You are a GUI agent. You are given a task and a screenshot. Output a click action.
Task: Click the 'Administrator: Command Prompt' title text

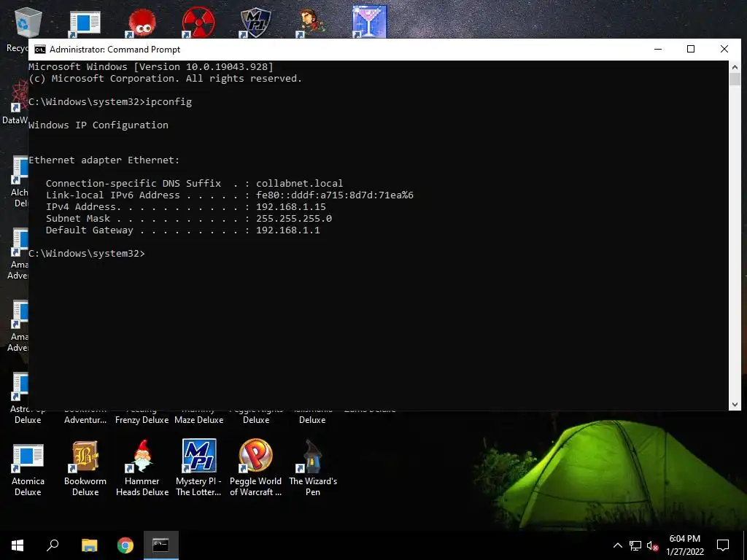[x=115, y=50]
